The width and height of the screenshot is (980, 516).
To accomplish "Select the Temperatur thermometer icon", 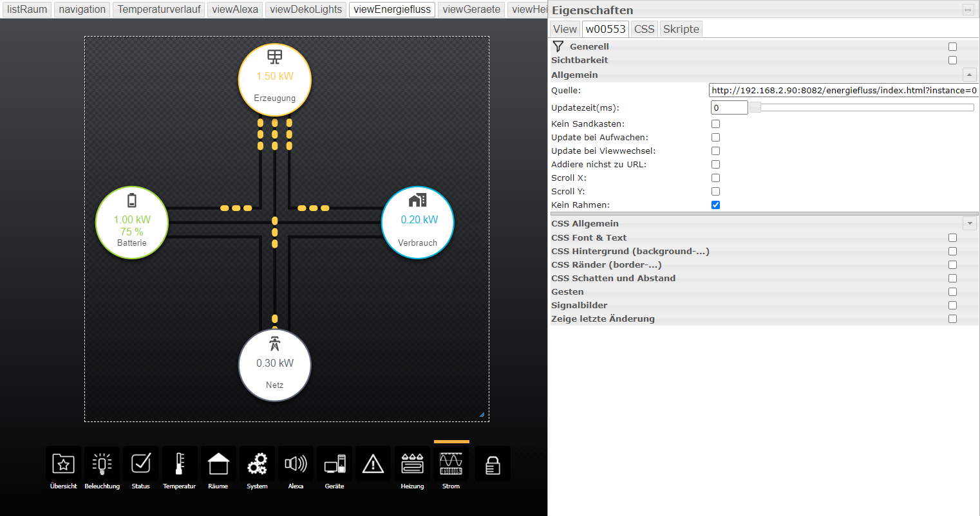I will click(179, 463).
